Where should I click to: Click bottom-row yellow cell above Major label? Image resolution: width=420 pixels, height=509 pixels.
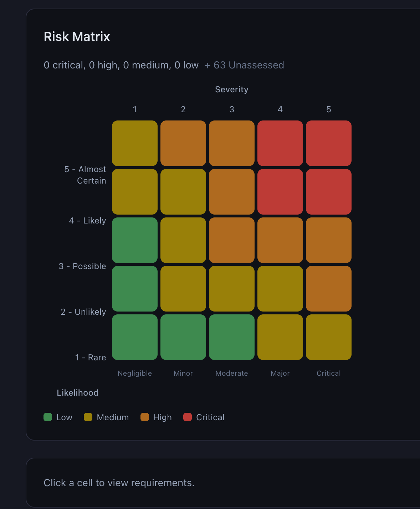point(280,337)
